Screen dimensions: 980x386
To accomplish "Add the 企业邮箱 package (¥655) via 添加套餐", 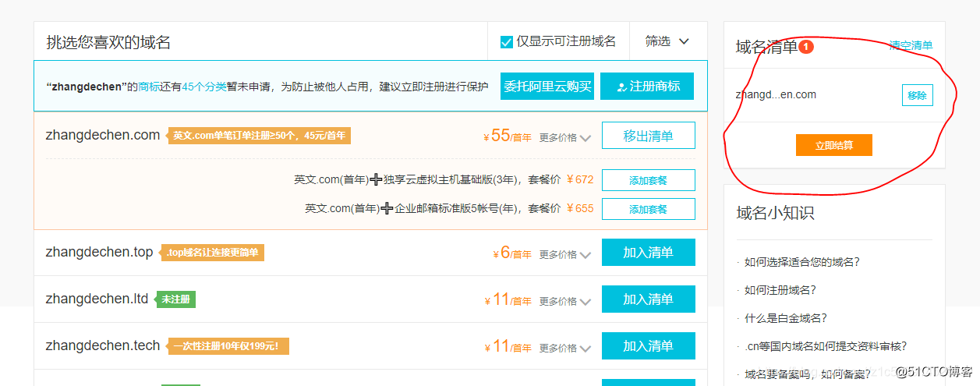I will tap(648, 209).
